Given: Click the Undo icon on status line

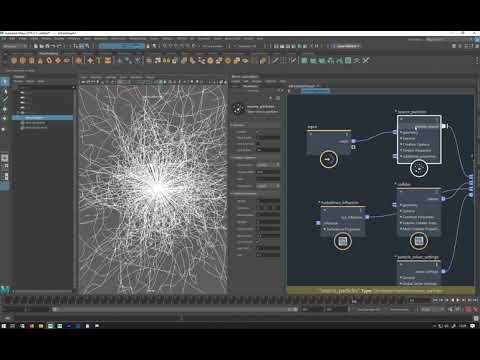Looking at the screenshot, I should coord(53,46).
